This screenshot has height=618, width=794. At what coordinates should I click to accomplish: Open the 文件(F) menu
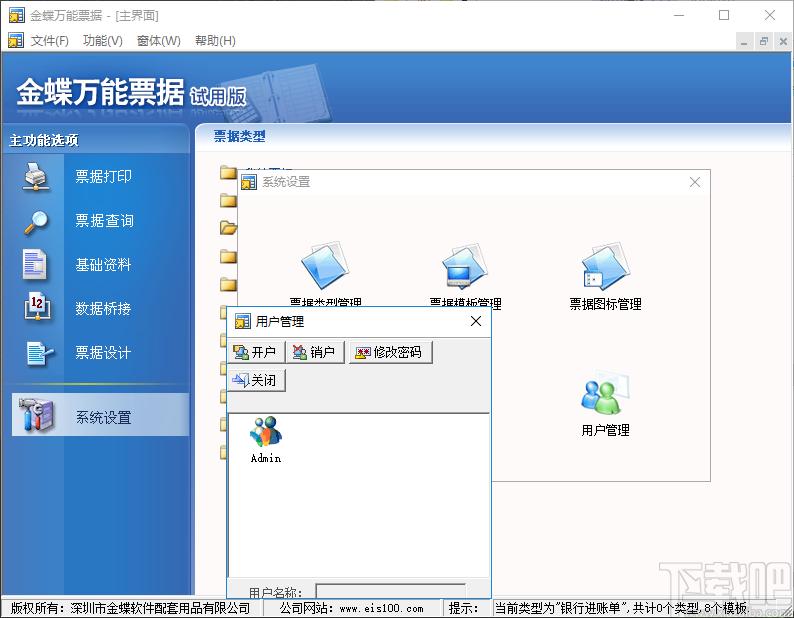point(49,41)
